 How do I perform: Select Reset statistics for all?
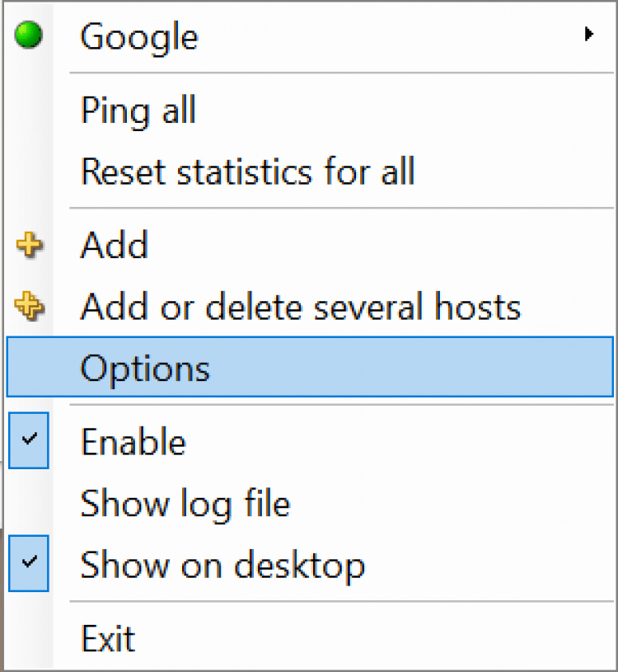coord(247,172)
